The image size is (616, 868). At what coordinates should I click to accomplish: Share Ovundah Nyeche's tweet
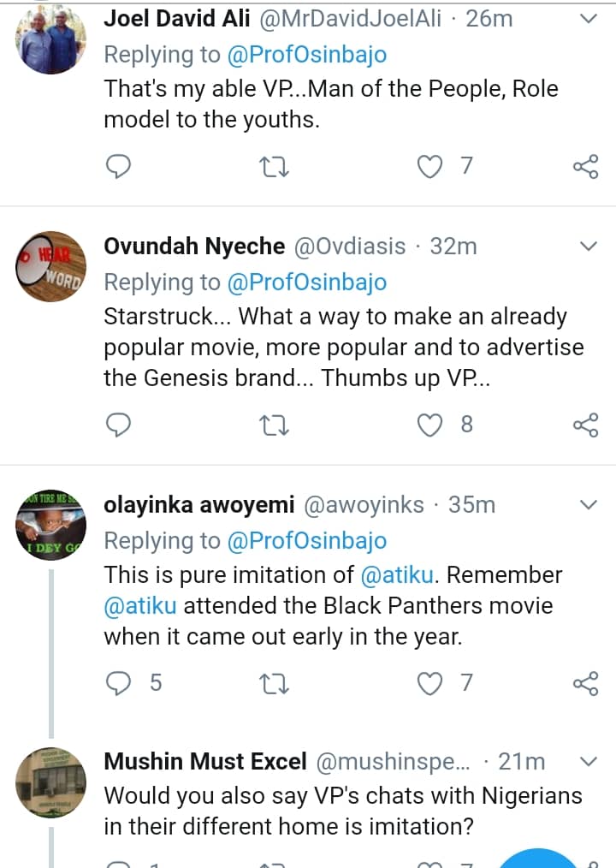coord(585,424)
